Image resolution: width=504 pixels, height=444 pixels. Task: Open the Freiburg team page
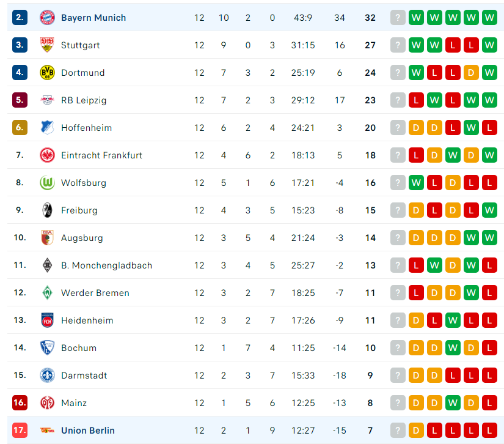pyautogui.click(x=79, y=210)
